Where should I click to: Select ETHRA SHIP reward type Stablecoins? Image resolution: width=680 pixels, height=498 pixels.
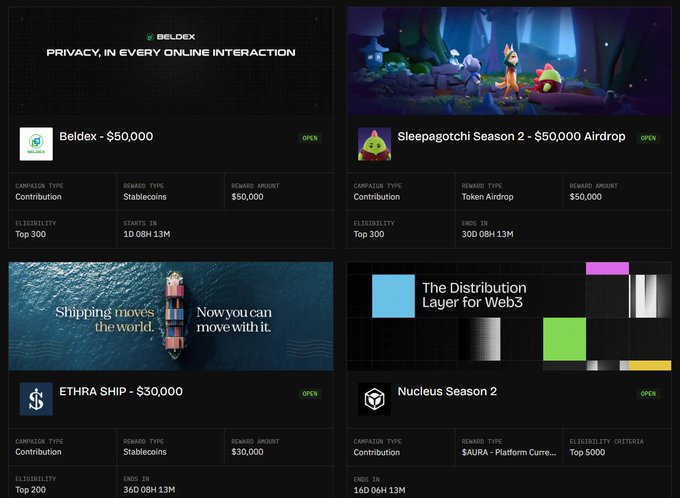click(x=145, y=452)
